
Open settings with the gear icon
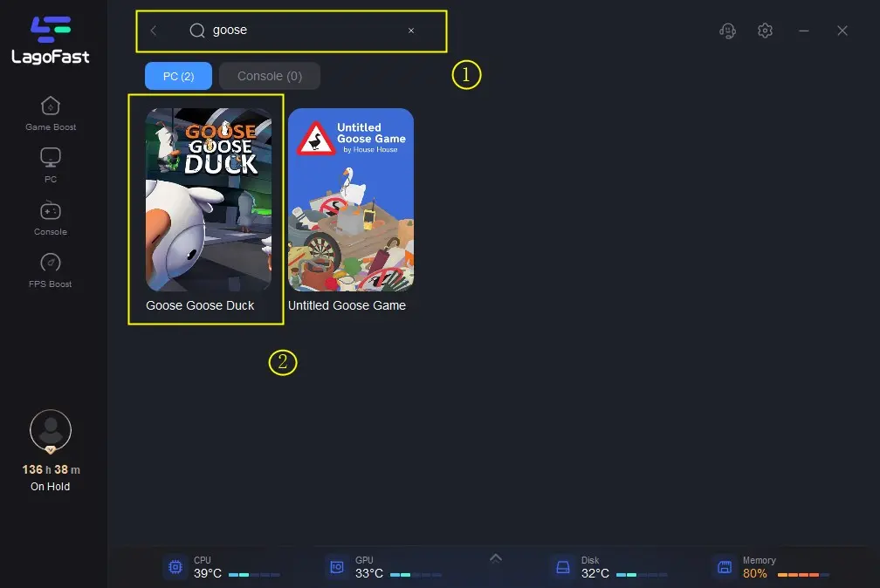(x=766, y=31)
